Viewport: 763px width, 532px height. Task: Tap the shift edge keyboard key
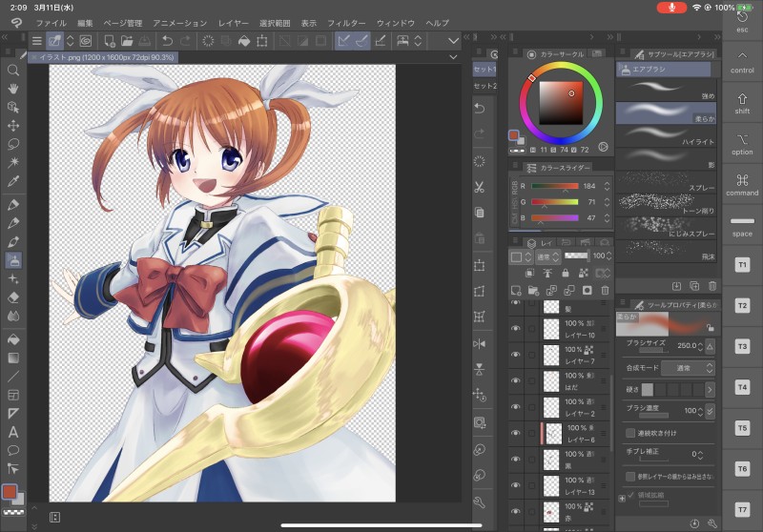(x=742, y=103)
